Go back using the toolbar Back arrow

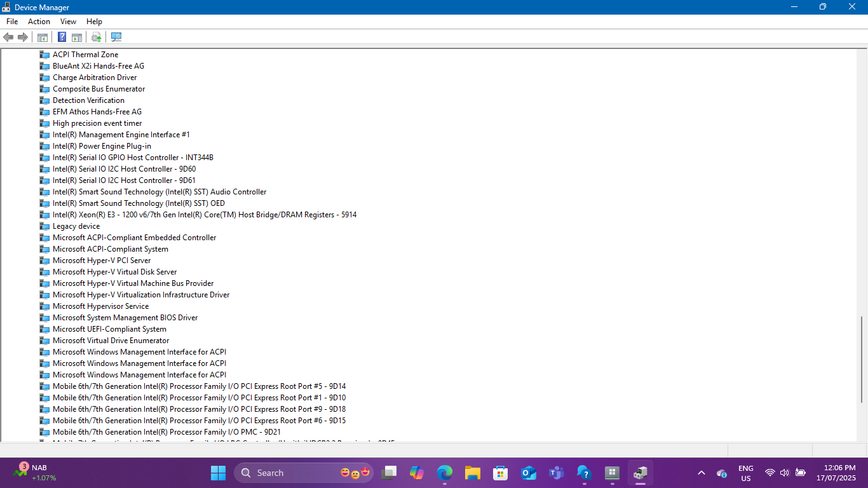coord(8,37)
